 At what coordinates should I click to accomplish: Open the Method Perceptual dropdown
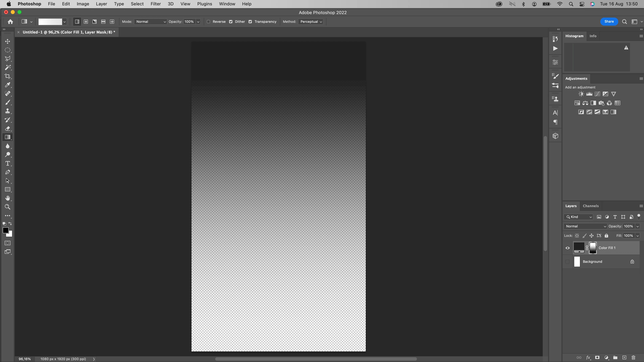(311, 22)
